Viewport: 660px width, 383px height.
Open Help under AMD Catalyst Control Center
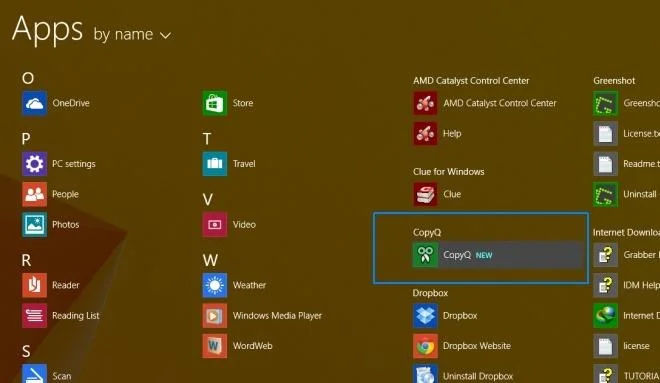(x=437, y=133)
